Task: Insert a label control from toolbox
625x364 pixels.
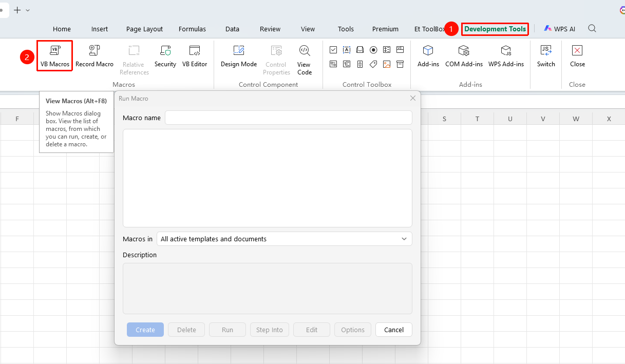Action: tap(373, 64)
